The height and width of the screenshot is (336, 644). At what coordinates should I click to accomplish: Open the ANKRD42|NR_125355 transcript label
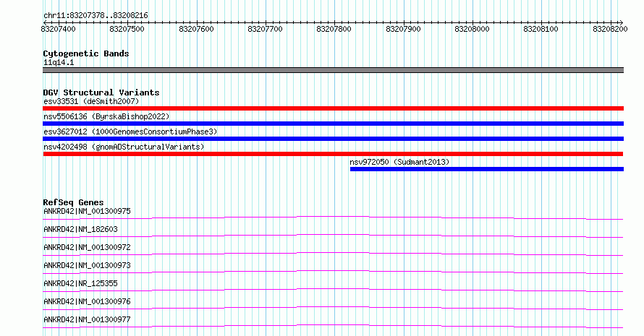pos(80,283)
